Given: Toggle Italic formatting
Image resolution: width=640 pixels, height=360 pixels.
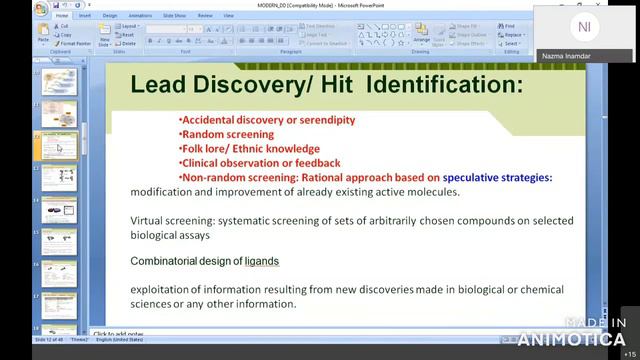Looking at the screenshot, I should [159, 41].
